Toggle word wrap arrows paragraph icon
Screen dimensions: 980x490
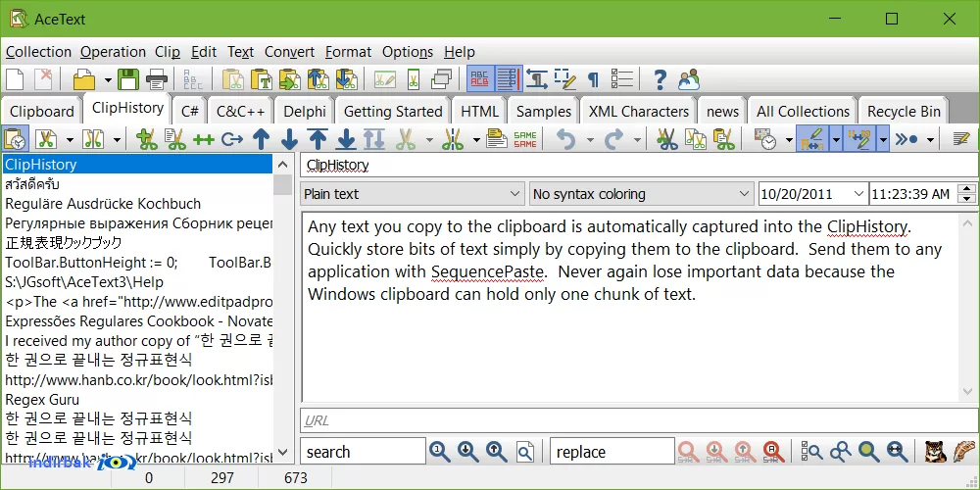tap(536, 80)
